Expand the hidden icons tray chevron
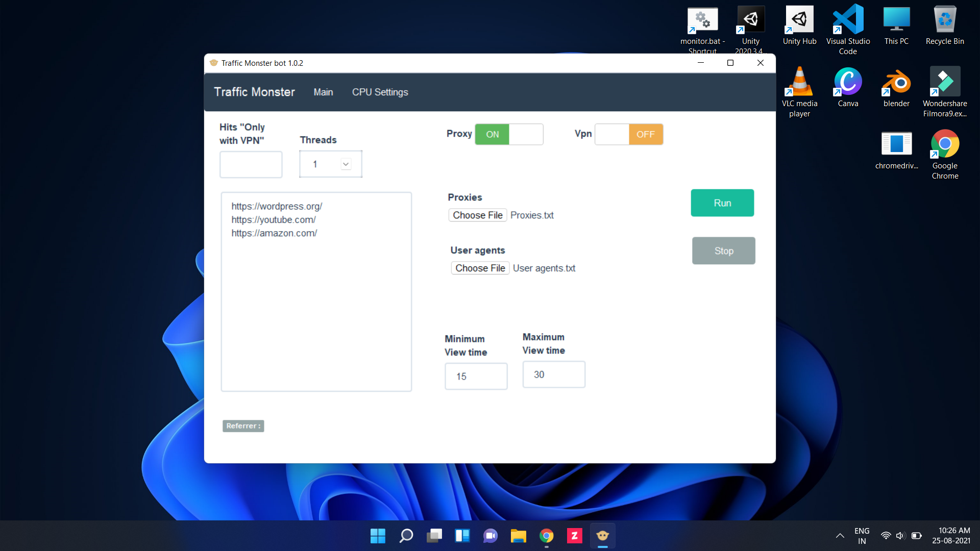The image size is (980, 551). [840, 536]
